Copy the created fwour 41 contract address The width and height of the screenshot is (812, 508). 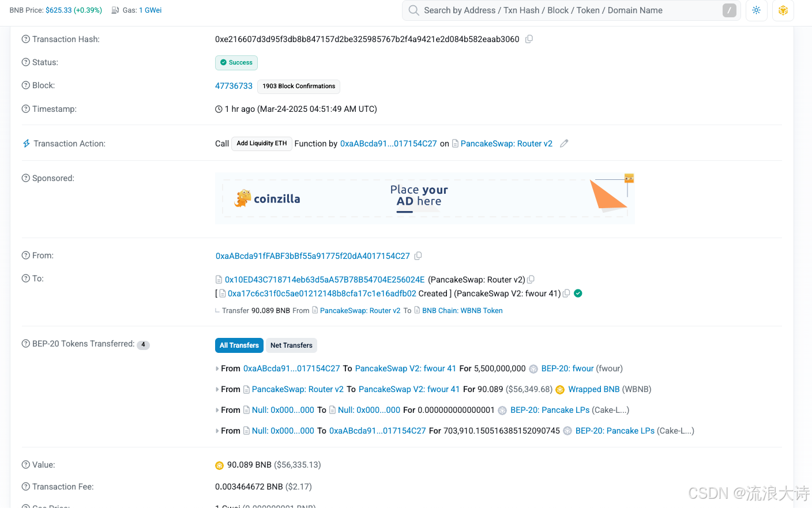coord(566,293)
